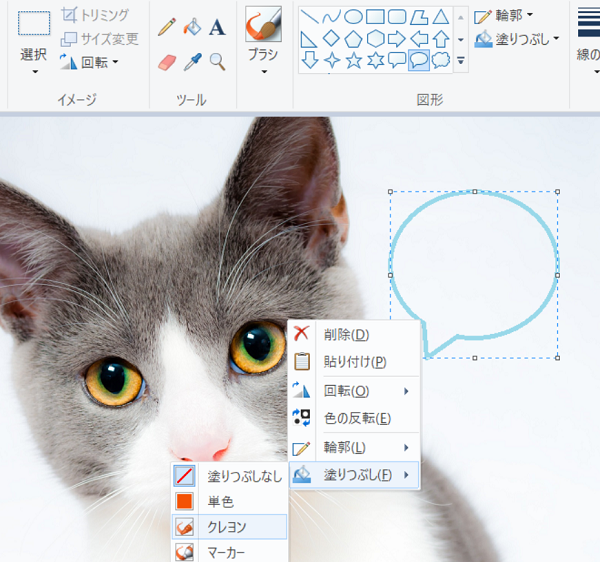Viewport: 600px width, 562px height.
Task: Choose the curve shape
Action: coord(331,17)
